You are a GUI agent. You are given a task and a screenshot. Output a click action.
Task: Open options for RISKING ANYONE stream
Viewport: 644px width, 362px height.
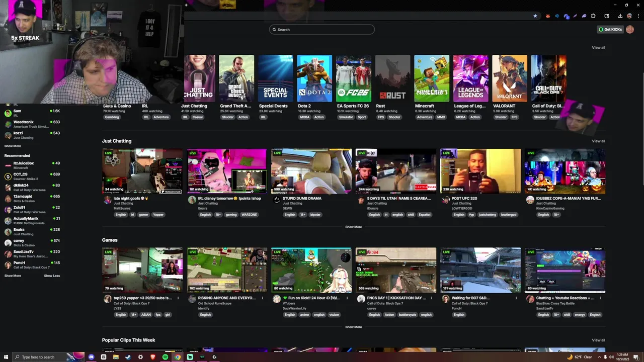262,298
